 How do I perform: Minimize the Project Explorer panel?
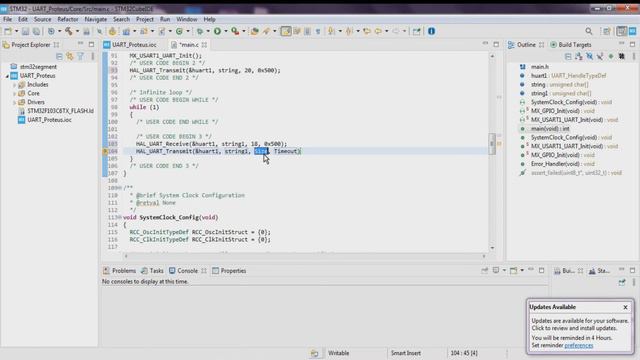point(80,44)
